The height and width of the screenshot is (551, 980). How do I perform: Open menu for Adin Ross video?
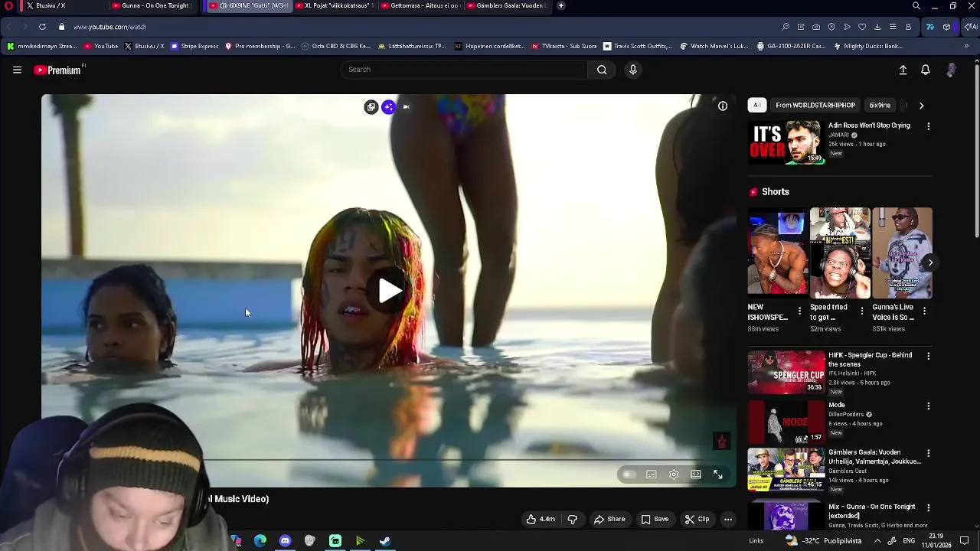(928, 126)
